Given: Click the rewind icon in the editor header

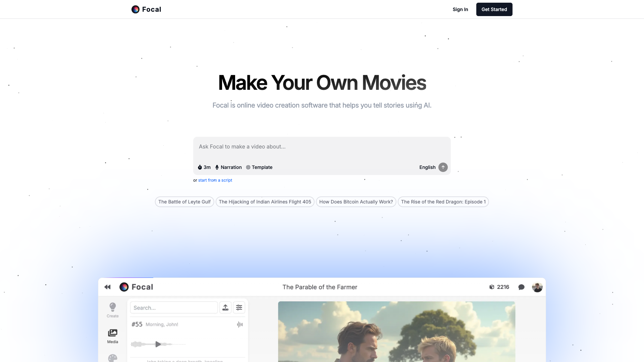Looking at the screenshot, I should [107, 287].
